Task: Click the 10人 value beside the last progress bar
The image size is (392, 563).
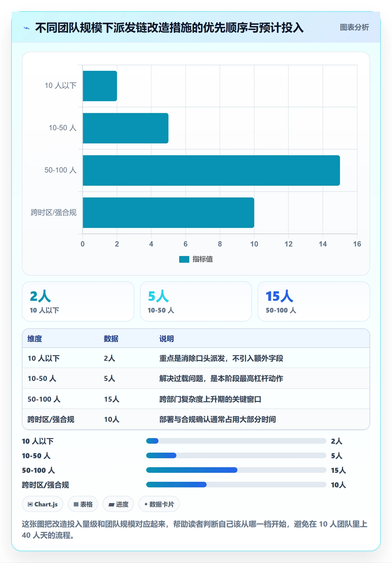Action: (x=339, y=485)
